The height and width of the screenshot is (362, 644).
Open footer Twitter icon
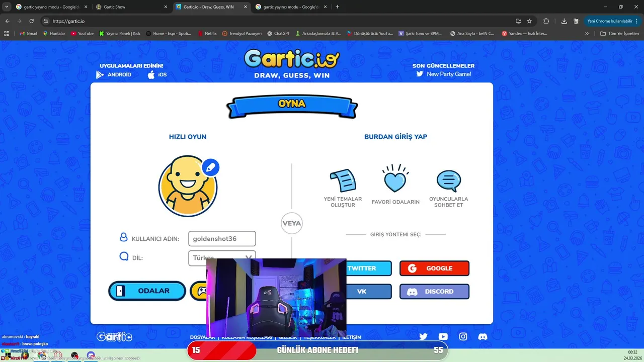(423, 337)
